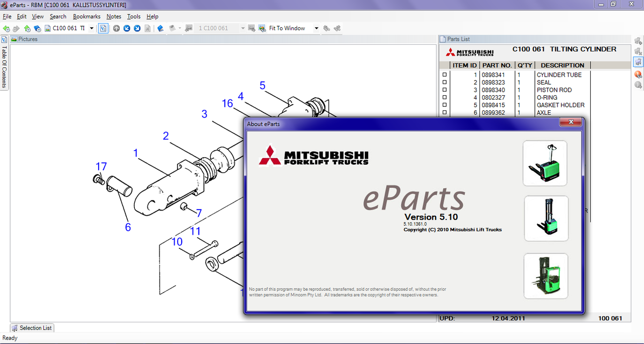Select callout number 5 in the diagram
Screen dimensions: 644x344
tap(262, 86)
